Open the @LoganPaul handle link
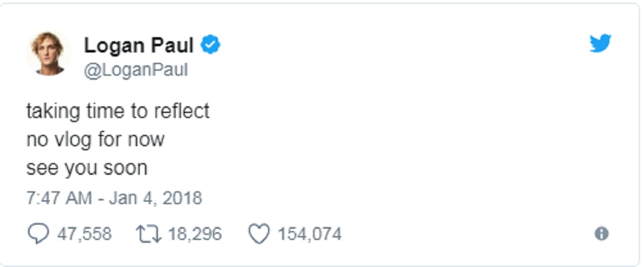644x267 pixels. coord(135,70)
